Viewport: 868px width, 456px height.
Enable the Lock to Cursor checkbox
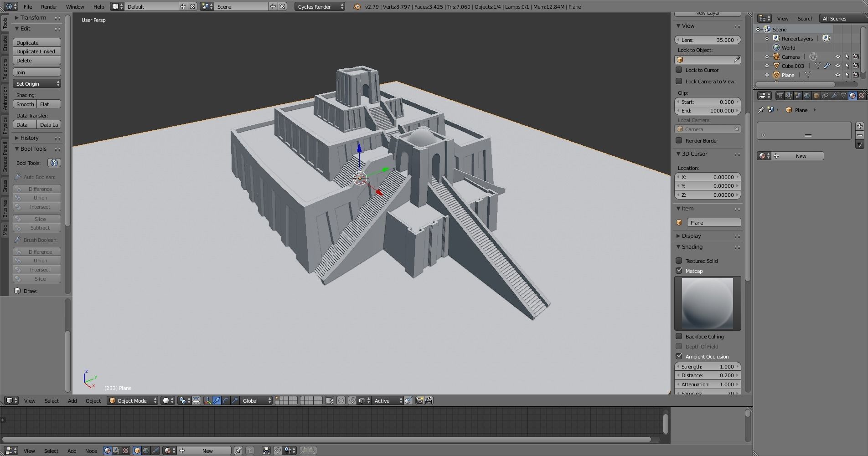pos(679,70)
